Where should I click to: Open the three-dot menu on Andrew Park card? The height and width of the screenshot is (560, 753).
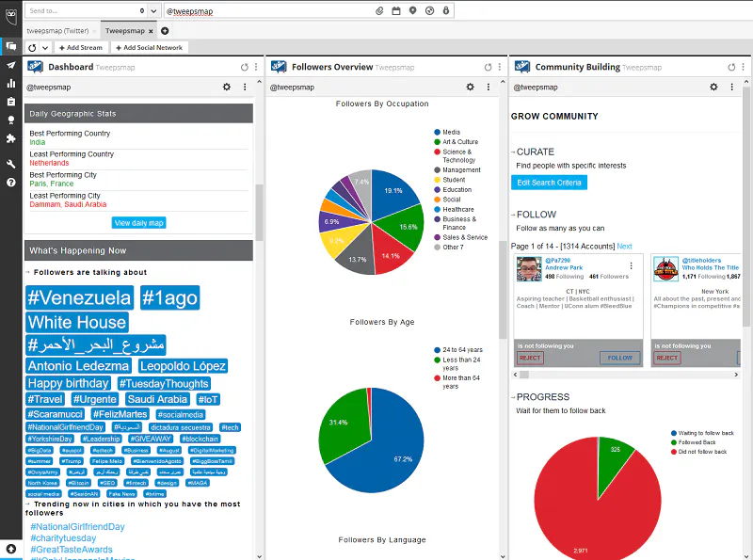(632, 267)
